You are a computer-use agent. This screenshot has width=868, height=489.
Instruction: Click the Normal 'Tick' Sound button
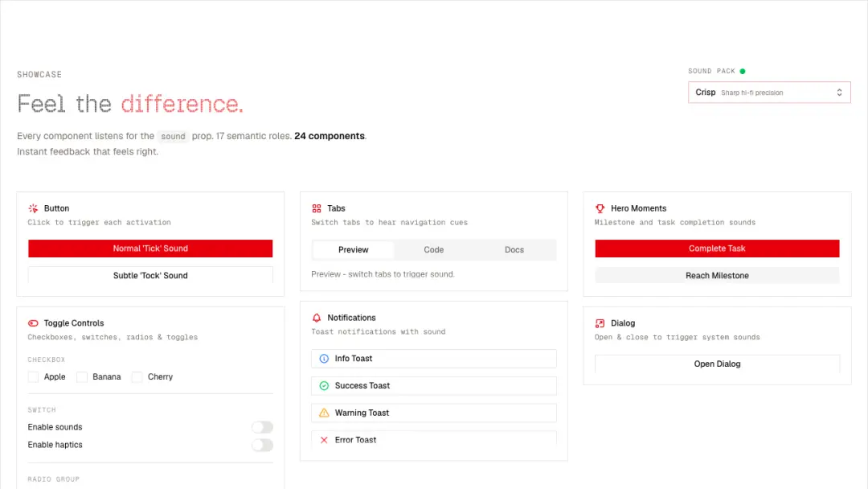pyautogui.click(x=150, y=249)
